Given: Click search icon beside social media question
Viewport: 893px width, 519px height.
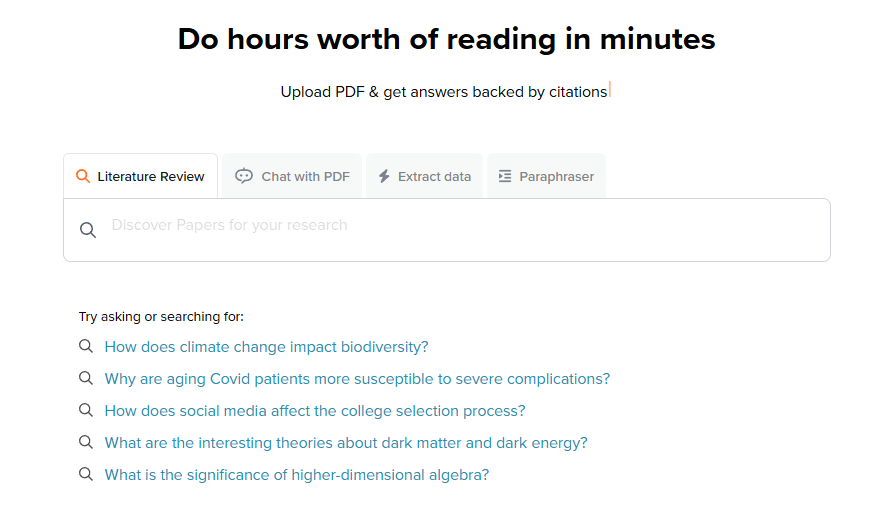Looking at the screenshot, I should 86,410.
